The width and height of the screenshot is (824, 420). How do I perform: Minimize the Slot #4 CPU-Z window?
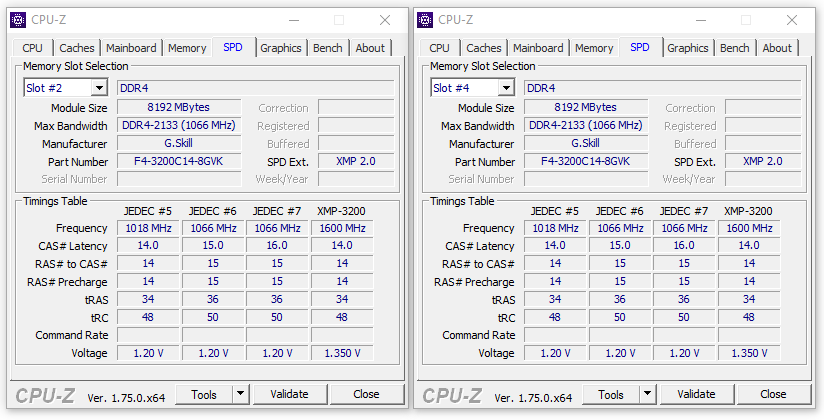pyautogui.click(x=701, y=21)
